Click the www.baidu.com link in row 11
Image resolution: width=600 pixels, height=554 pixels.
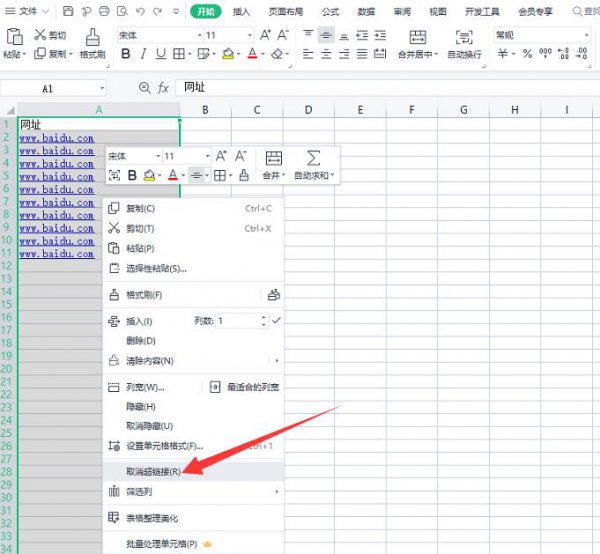[57, 253]
